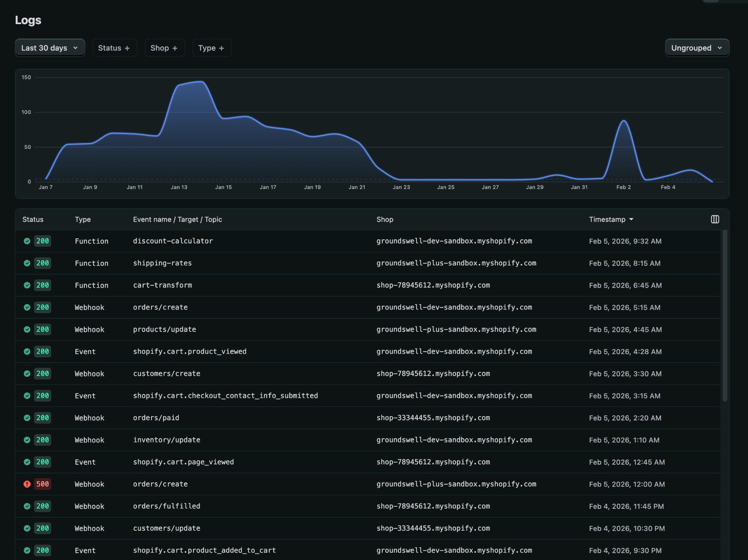Viewport: 748px width, 560px height.
Task: Open the cart-transform log entry
Action: 367,285
